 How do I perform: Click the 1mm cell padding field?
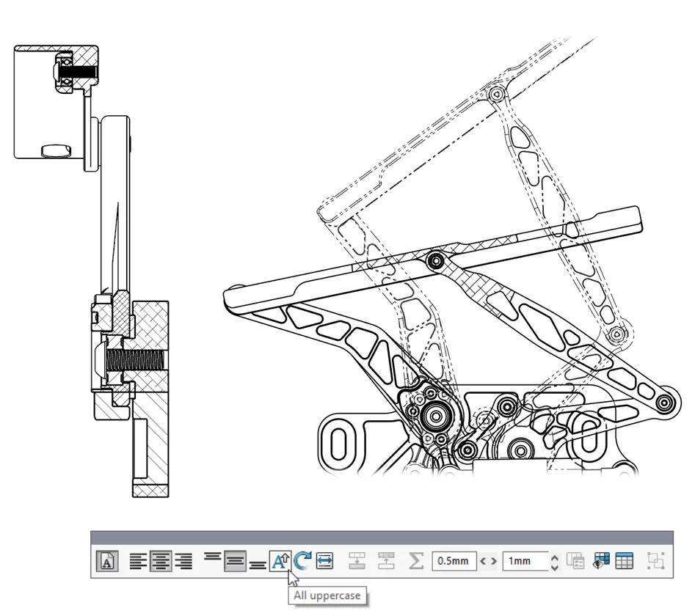[x=524, y=562]
